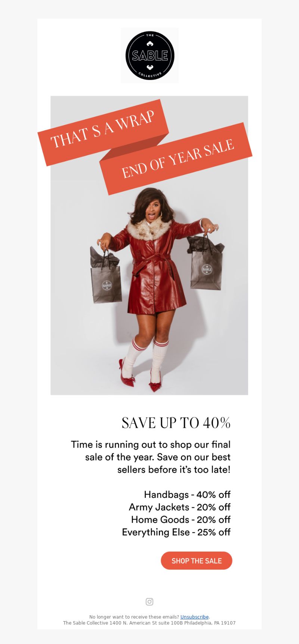299x644 pixels.
Task: Click the End Of Year Sale ribbon
Action: click(x=176, y=159)
